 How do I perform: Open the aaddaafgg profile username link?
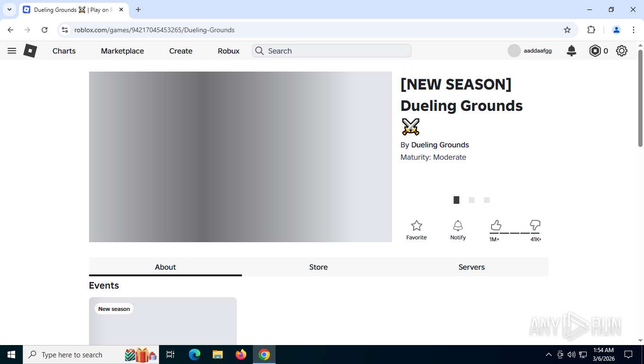(537, 51)
